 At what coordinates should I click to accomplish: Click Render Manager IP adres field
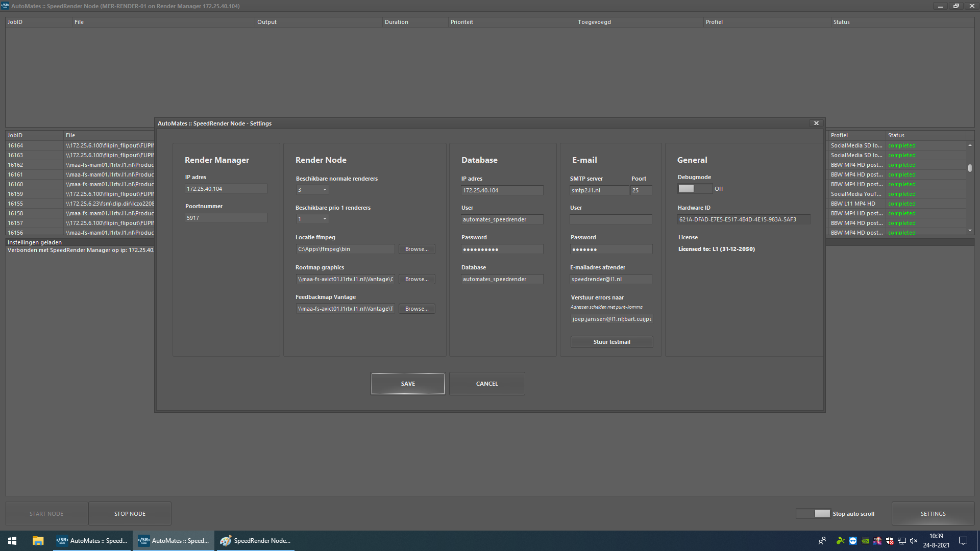pyautogui.click(x=226, y=189)
